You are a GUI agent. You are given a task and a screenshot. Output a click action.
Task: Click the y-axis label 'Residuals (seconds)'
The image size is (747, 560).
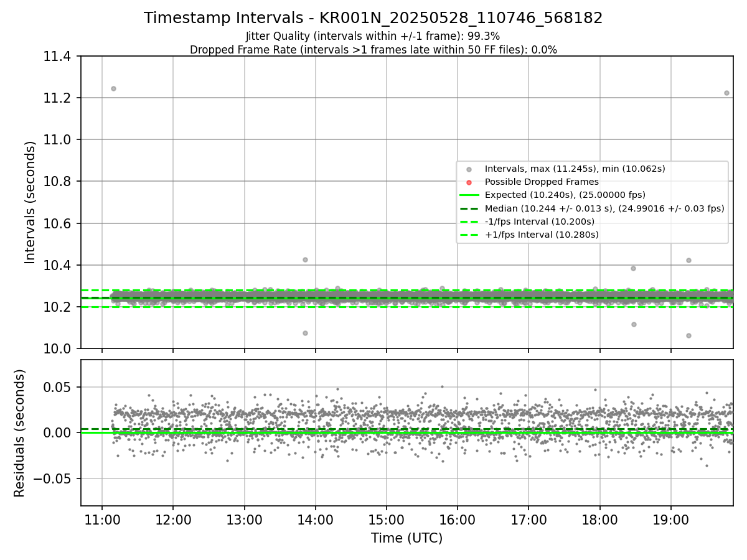pyautogui.click(x=20, y=433)
